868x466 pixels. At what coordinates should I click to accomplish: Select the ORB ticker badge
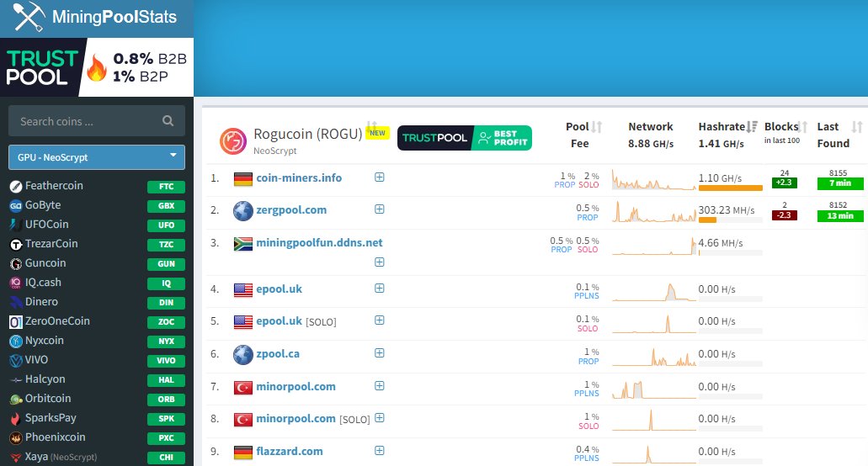(x=166, y=399)
